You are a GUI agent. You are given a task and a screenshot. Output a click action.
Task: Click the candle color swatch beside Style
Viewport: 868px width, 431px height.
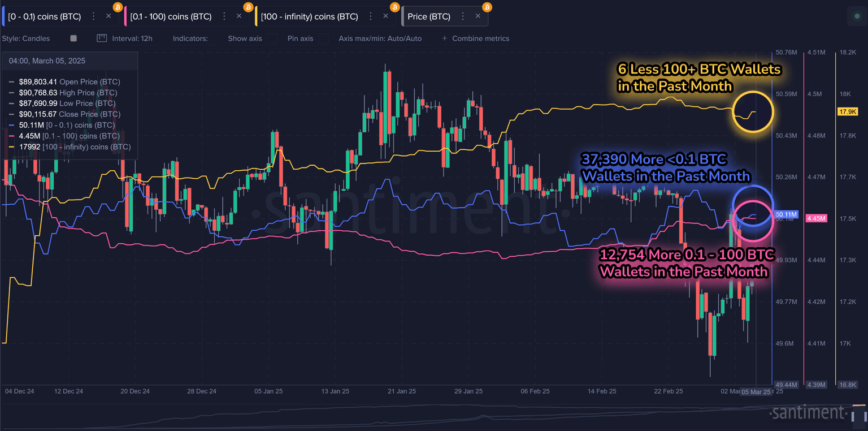(73, 38)
